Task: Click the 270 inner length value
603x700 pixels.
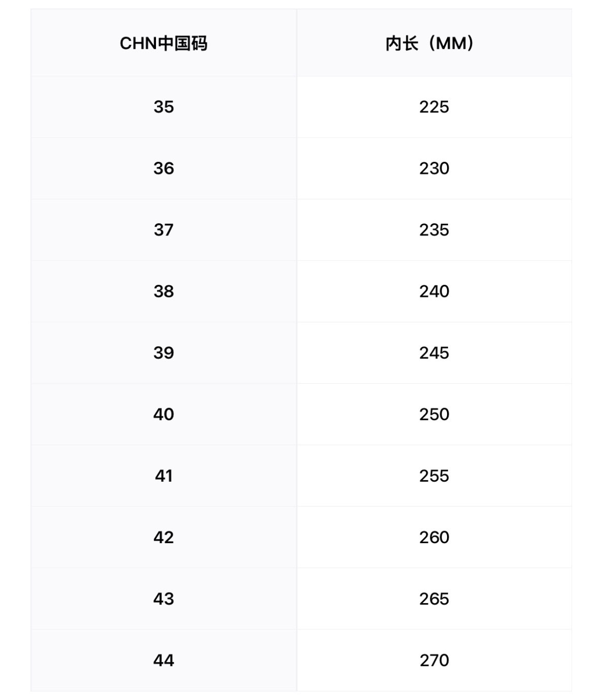Action: click(434, 660)
